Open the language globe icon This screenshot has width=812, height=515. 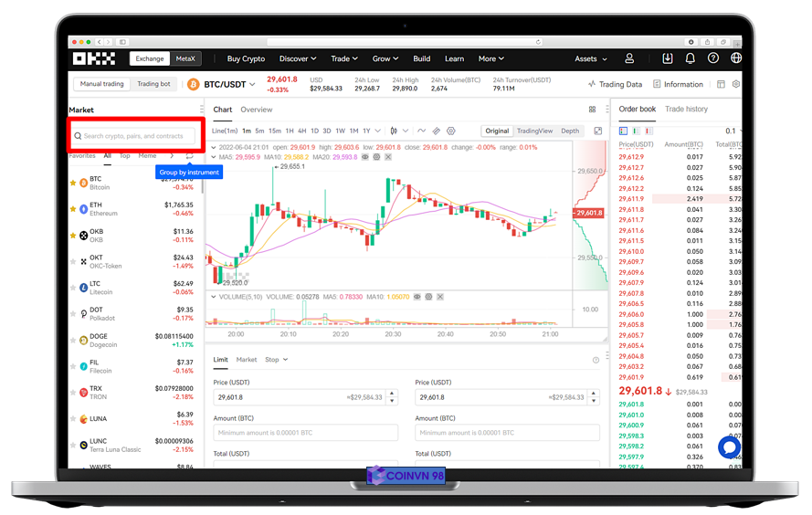pyautogui.click(x=736, y=58)
